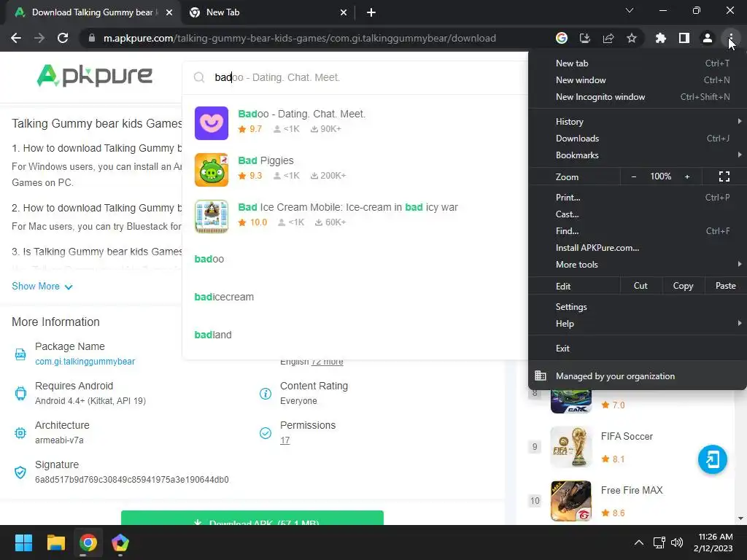The width and height of the screenshot is (747, 560).
Task: Expand the History submenu
Action: [638, 122]
